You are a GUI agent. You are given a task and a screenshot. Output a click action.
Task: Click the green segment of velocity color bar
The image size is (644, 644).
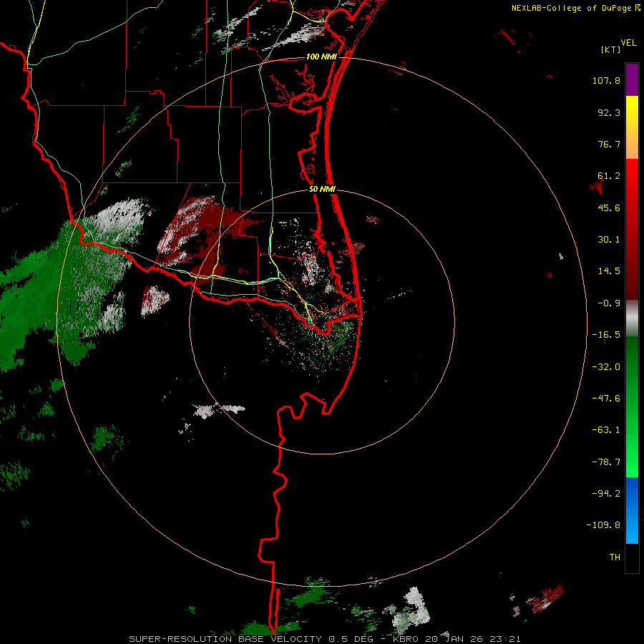[632, 406]
